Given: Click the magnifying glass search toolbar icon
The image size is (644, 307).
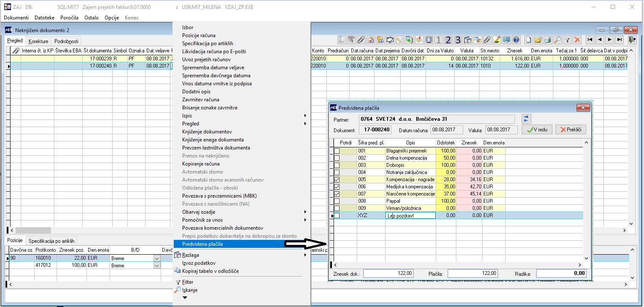Looking at the screenshot, I should [x=557, y=40].
